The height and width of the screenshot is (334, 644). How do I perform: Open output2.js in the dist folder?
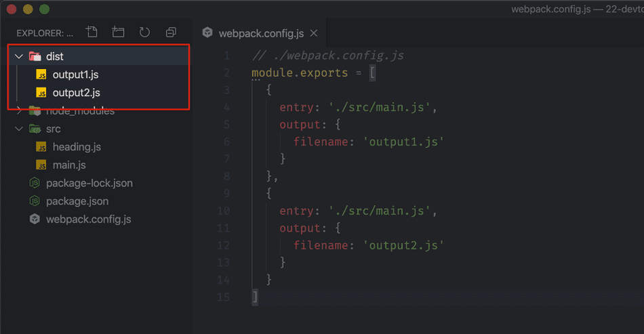tap(77, 93)
